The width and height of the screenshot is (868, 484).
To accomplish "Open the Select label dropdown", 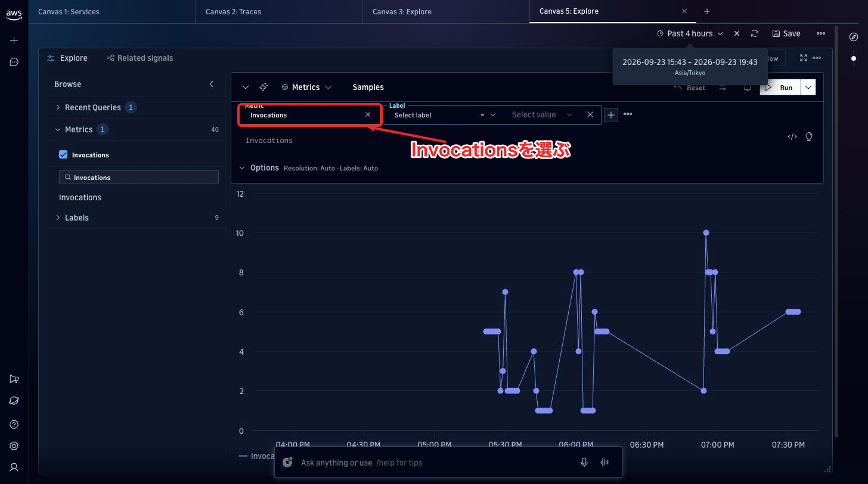I will [x=431, y=115].
